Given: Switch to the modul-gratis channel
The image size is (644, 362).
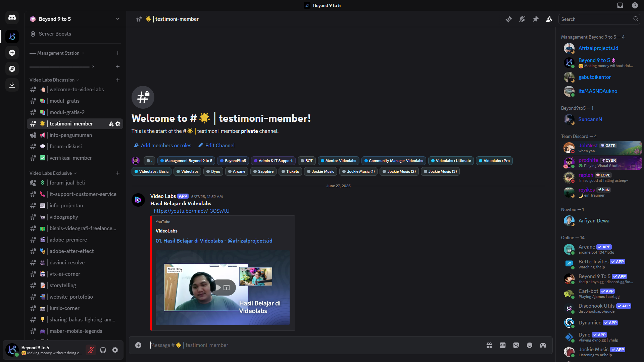Looking at the screenshot, I should [75, 101].
